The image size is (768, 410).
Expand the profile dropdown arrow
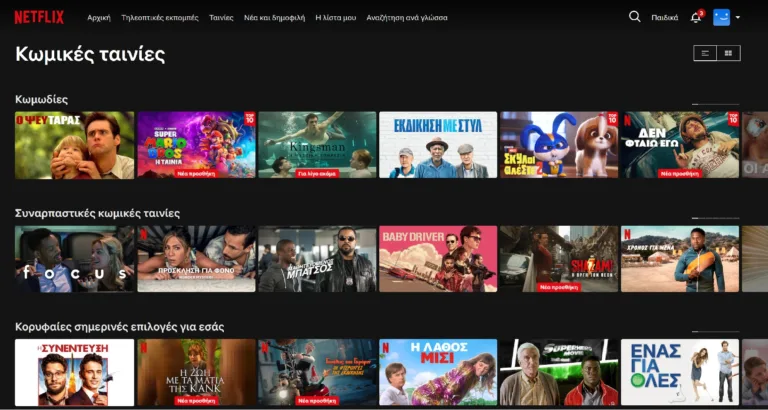(x=738, y=18)
